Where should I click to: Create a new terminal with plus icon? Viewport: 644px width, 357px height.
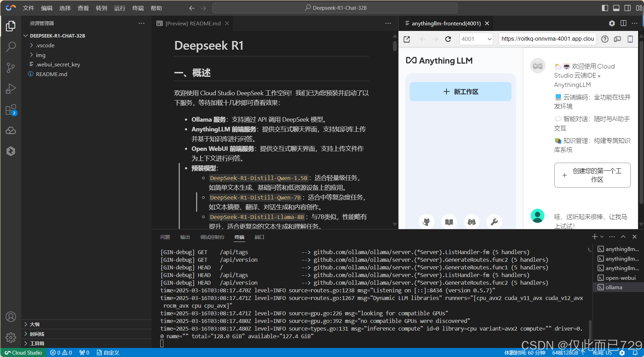(x=595, y=237)
